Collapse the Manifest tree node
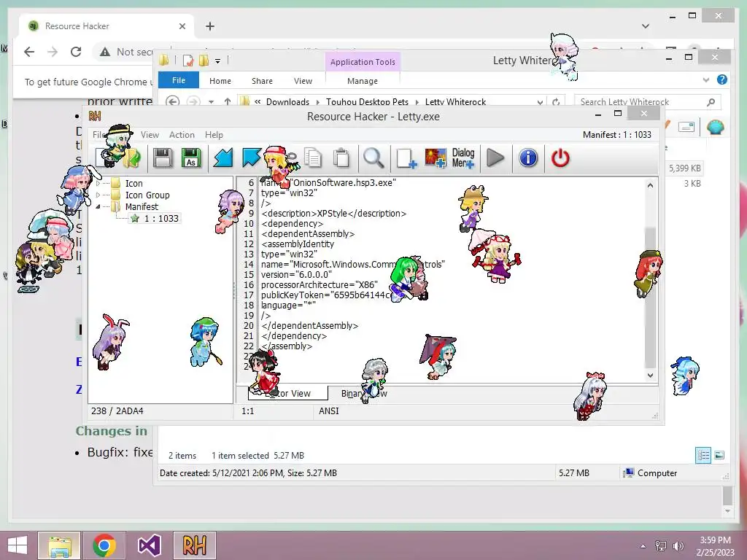747x560 pixels. pyautogui.click(x=98, y=206)
